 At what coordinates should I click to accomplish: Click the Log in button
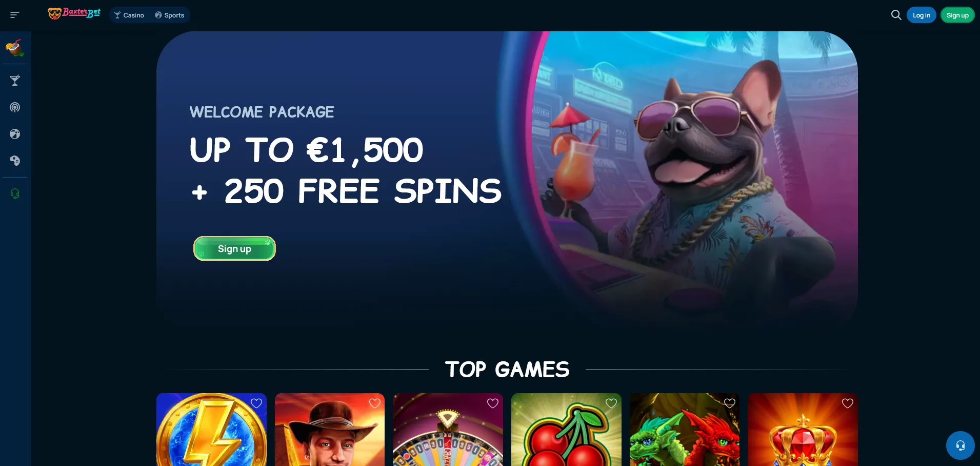(x=922, y=15)
